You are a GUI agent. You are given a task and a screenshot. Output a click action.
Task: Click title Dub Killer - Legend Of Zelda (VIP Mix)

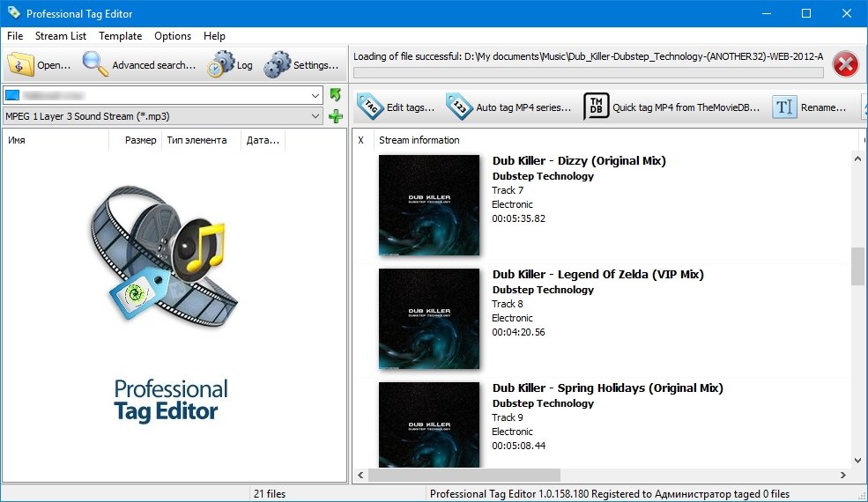pyautogui.click(x=597, y=275)
